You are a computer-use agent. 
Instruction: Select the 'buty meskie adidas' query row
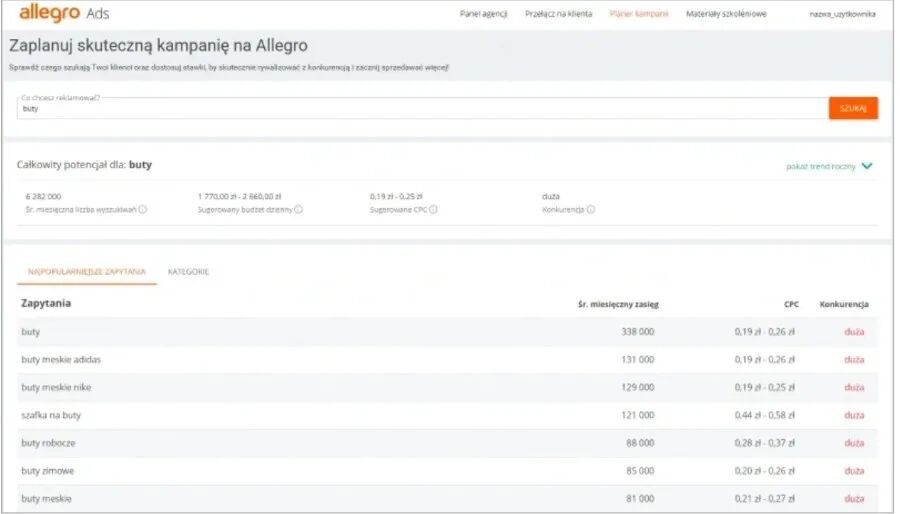click(x=61, y=359)
